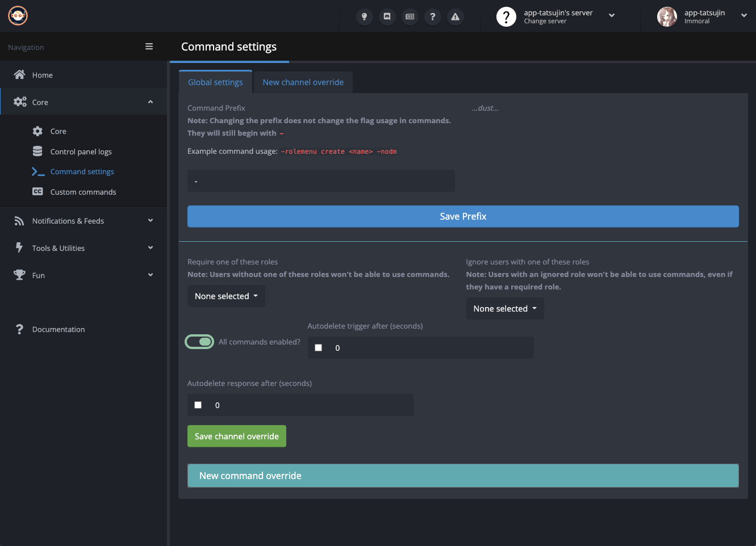Click the Save channel override button

[x=236, y=436]
